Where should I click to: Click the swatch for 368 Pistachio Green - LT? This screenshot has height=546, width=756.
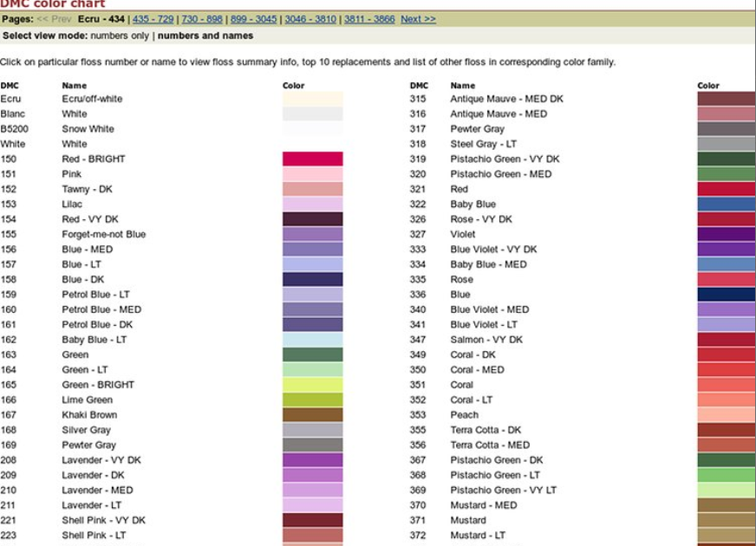coord(727,475)
